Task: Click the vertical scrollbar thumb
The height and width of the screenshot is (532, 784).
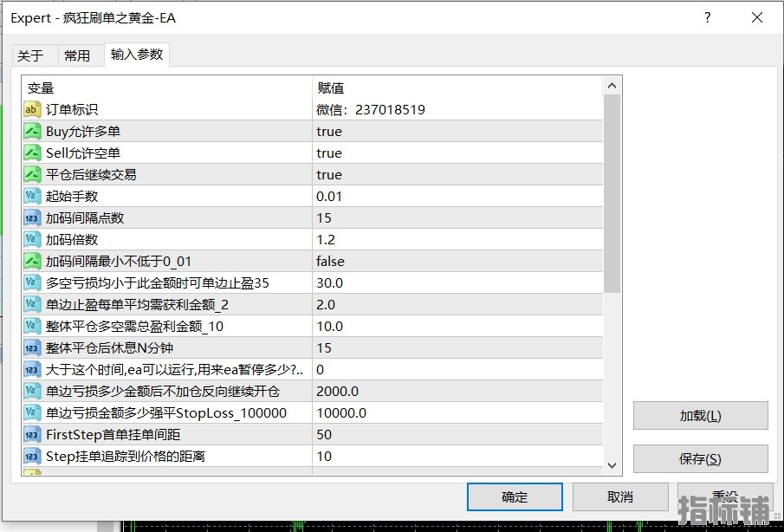Action: tap(612, 193)
